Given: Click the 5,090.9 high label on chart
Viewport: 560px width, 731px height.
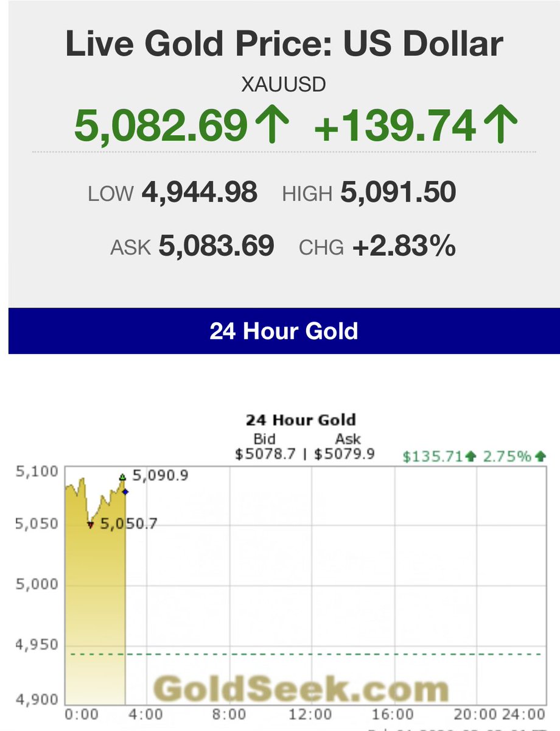Looking at the screenshot, I should pyautogui.click(x=159, y=475).
